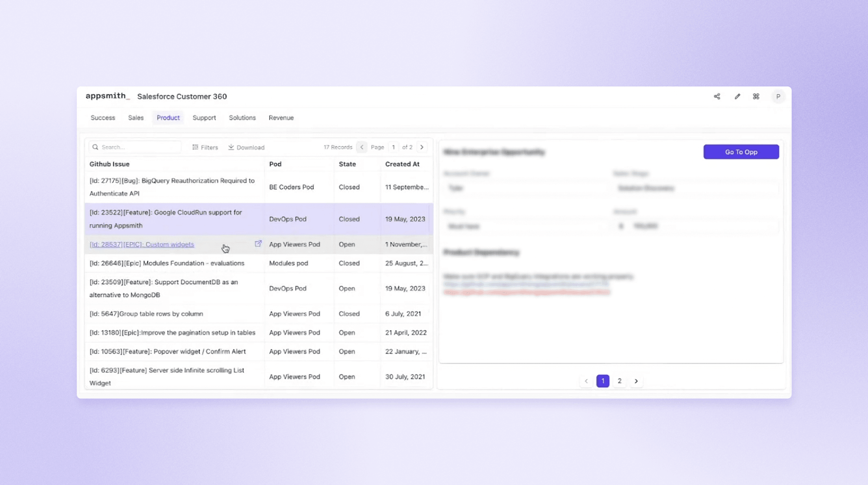
Task: Advance to next table page with right chevron
Action: pos(421,147)
